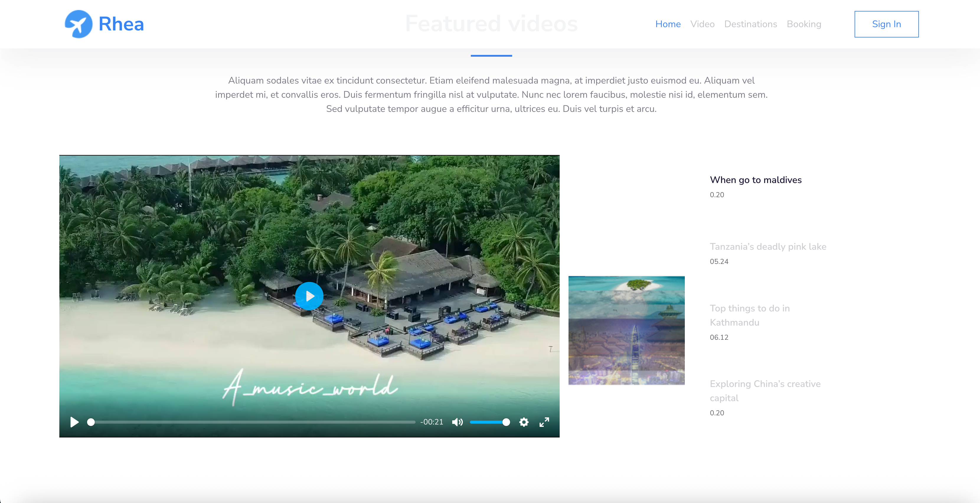The width and height of the screenshot is (980, 503).
Task: Play 'Tanzania's deadly pink lake' video
Action: (x=768, y=246)
